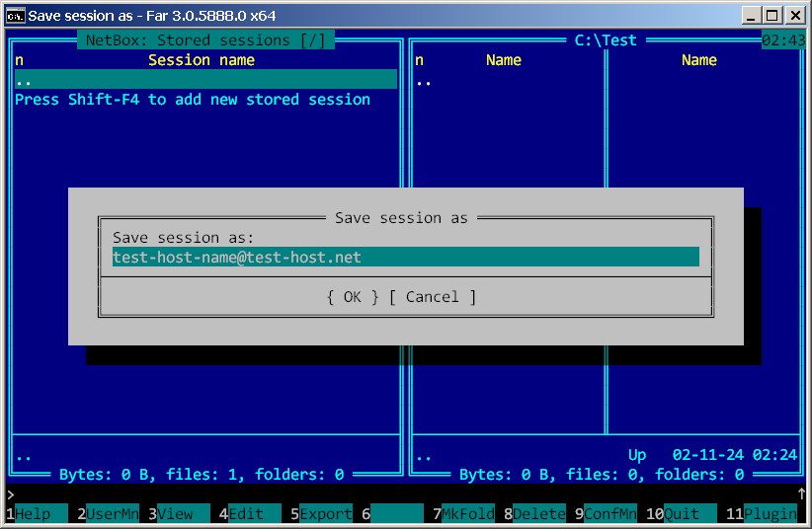Screen dimensions: 812x529
Task: Focus the session name input field
Action: pyautogui.click(x=405, y=257)
